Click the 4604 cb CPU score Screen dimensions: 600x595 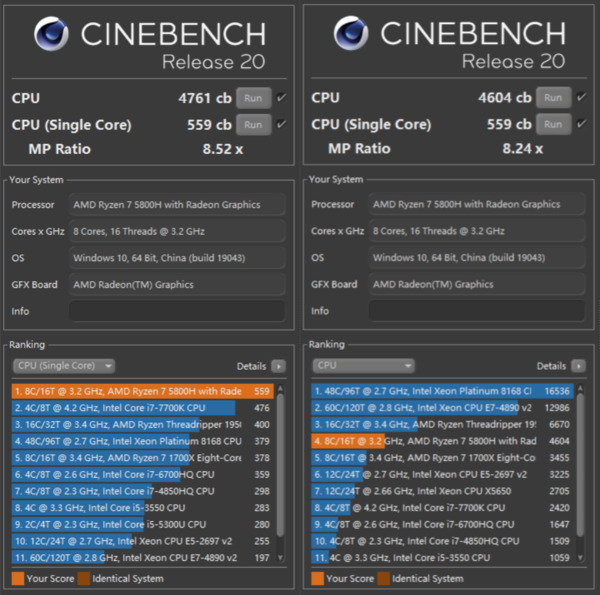click(x=505, y=98)
